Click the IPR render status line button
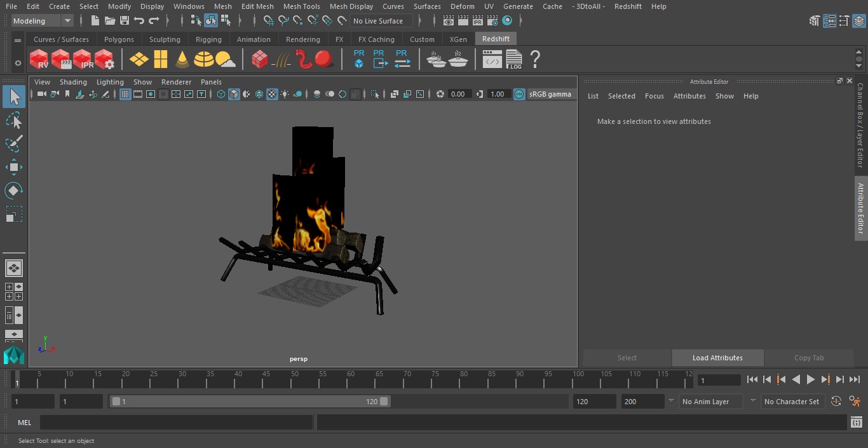This screenshot has height=448, width=868. coord(478,21)
